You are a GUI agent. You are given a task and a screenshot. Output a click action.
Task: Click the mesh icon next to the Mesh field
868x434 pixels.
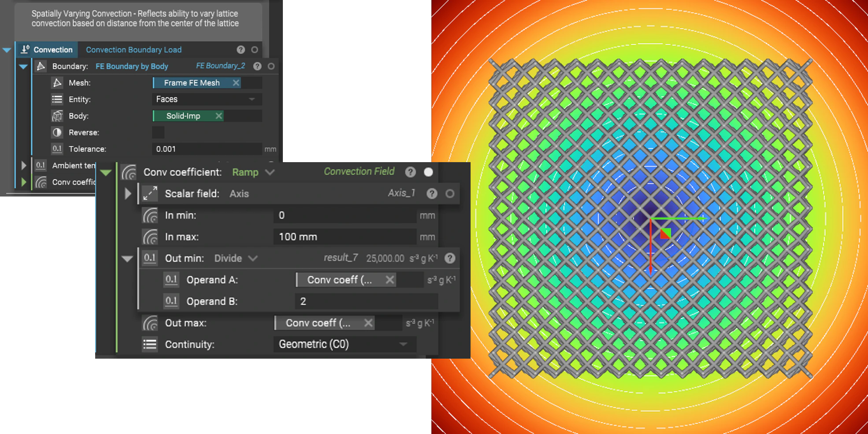57,82
